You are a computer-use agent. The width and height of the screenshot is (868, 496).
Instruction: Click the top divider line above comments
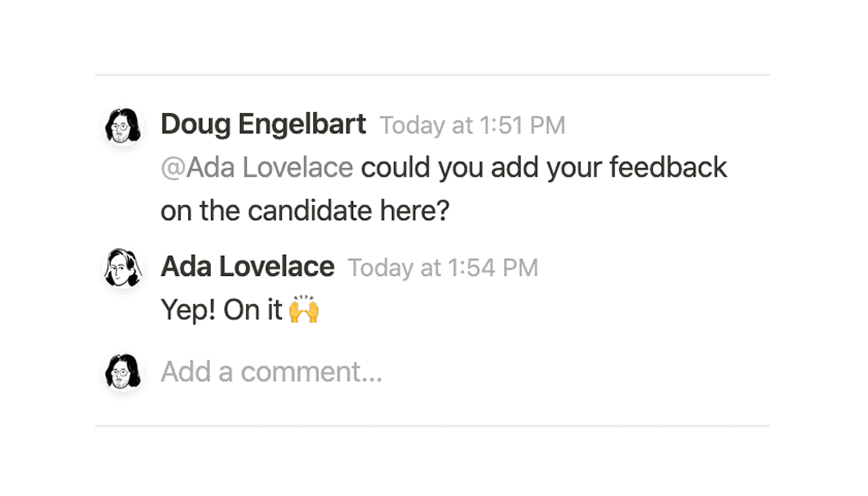[432, 75]
